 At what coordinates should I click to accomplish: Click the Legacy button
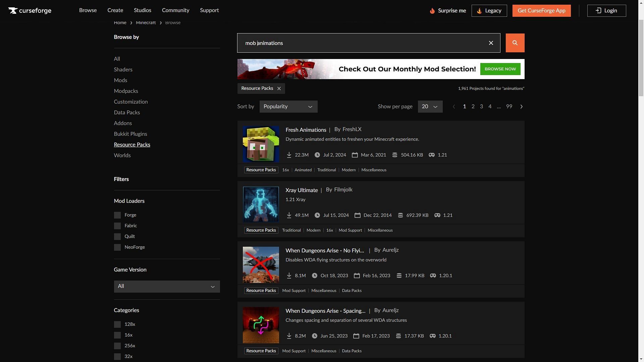489,11
